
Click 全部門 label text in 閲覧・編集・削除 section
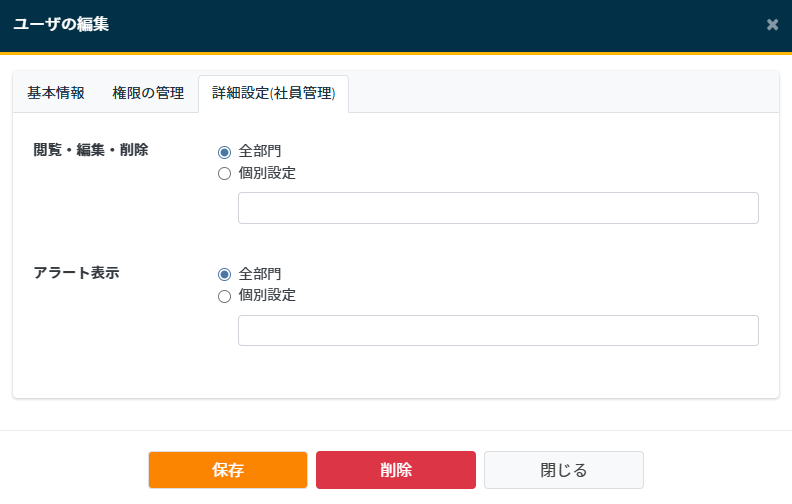[x=260, y=151]
